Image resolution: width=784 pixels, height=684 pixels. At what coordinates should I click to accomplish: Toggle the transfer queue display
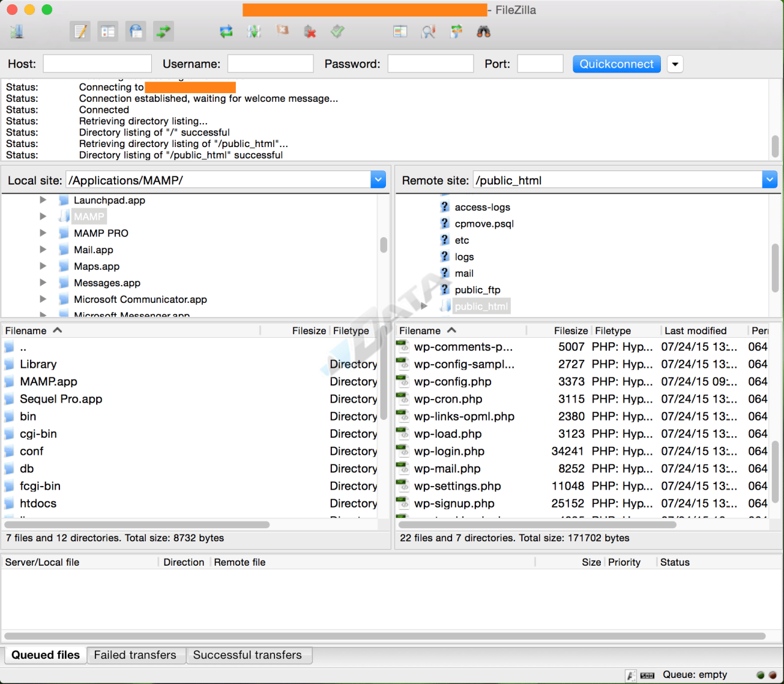(x=164, y=31)
